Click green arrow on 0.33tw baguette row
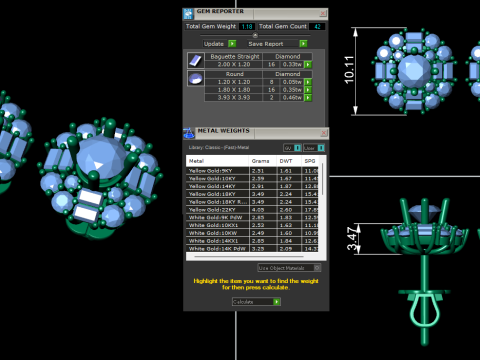Viewport: 480px width, 360px height. coord(308,64)
